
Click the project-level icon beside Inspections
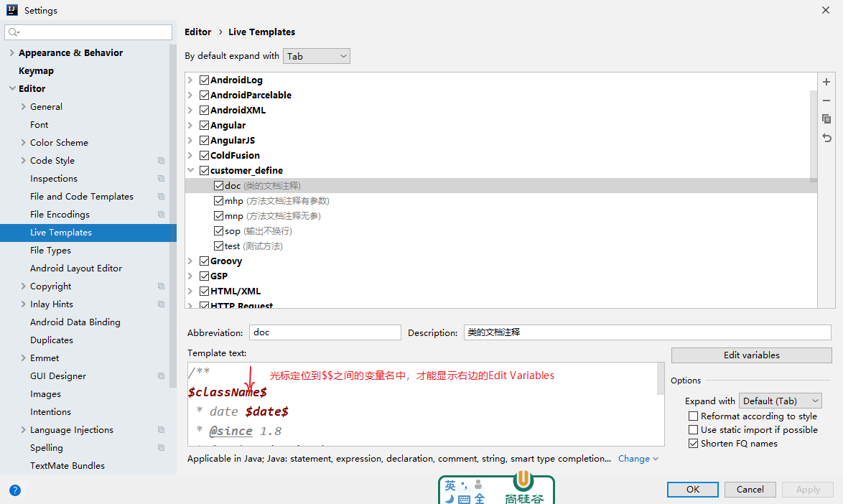pyautogui.click(x=161, y=179)
